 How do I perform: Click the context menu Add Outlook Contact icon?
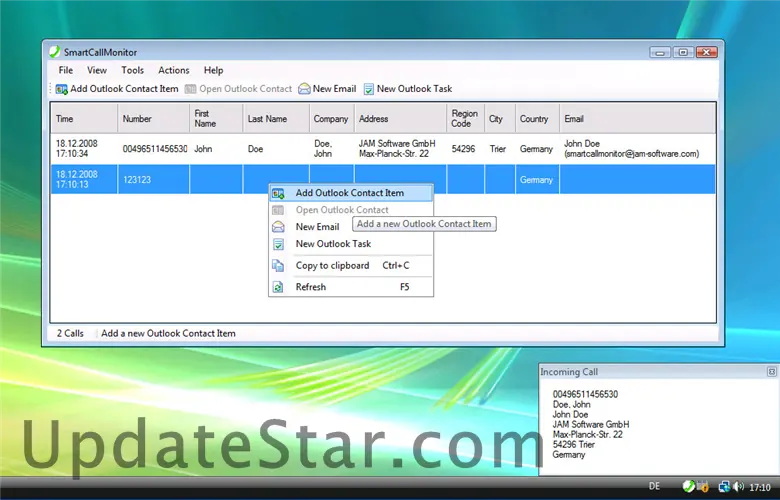click(x=278, y=193)
